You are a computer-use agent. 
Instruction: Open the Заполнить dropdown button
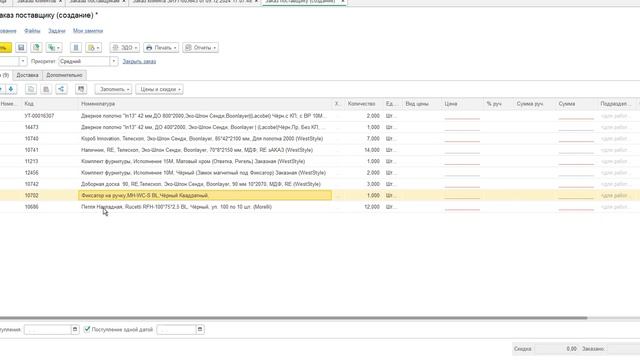tap(113, 89)
